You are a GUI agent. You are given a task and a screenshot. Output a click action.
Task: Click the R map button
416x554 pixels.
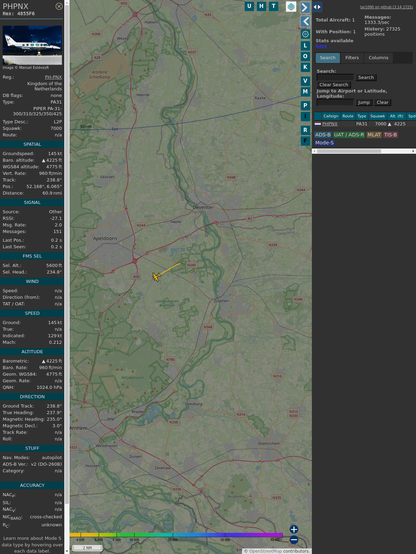click(305, 130)
